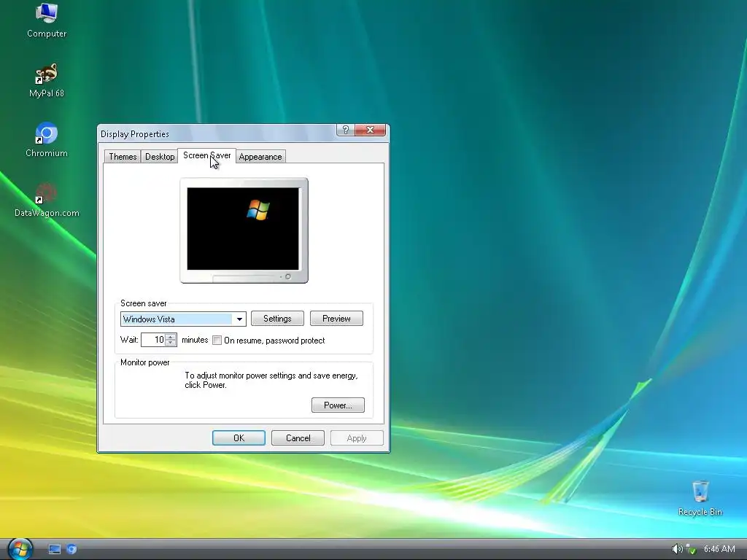Click the Display Properties title bar text

[135, 134]
